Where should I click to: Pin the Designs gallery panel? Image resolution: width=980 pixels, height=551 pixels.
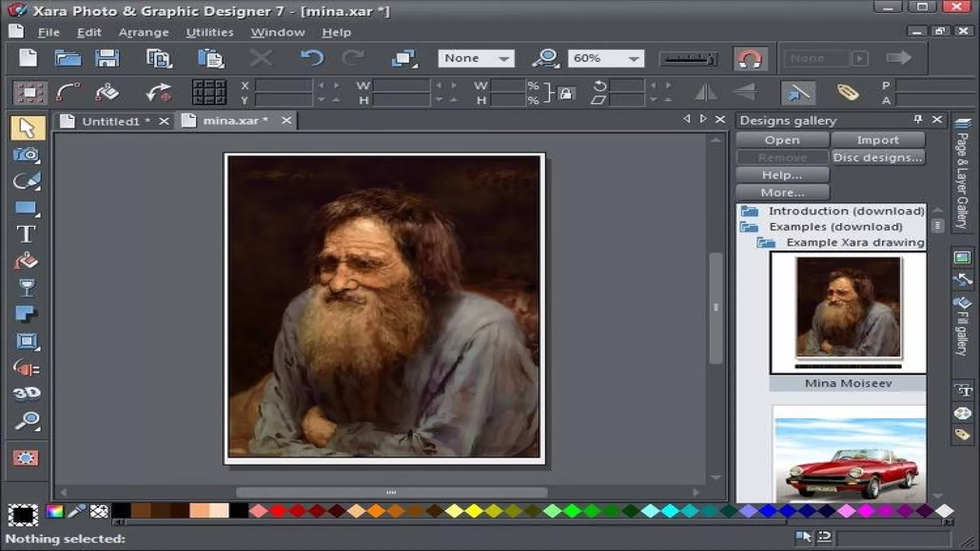[x=918, y=119]
